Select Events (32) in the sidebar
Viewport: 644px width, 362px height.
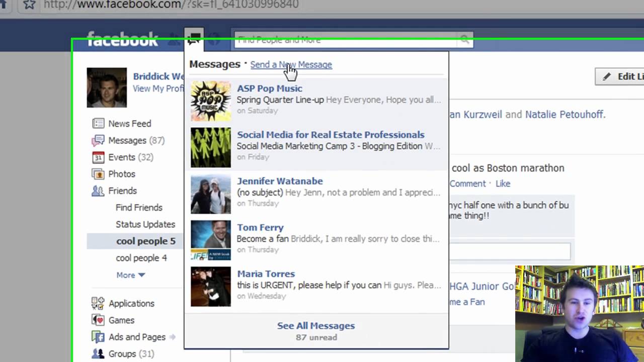(x=131, y=157)
